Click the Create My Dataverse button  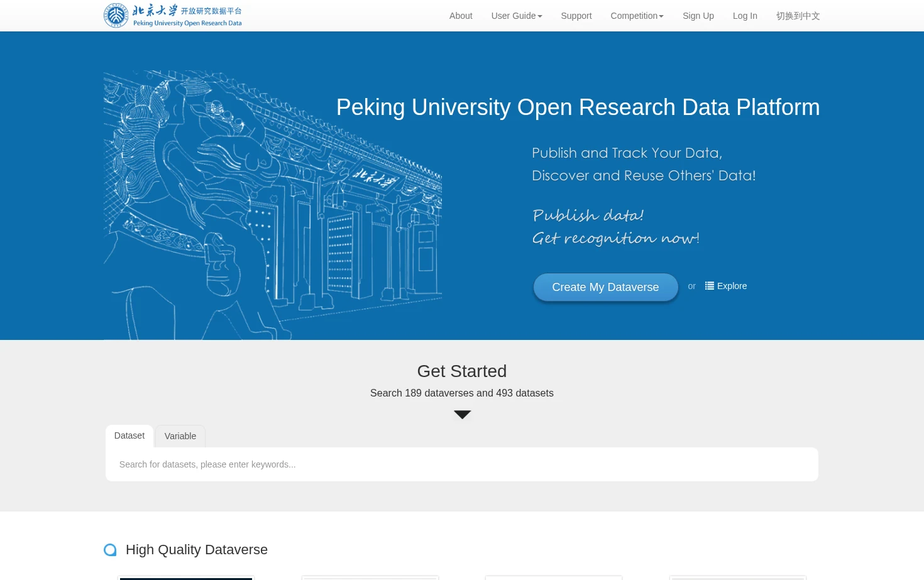click(605, 287)
